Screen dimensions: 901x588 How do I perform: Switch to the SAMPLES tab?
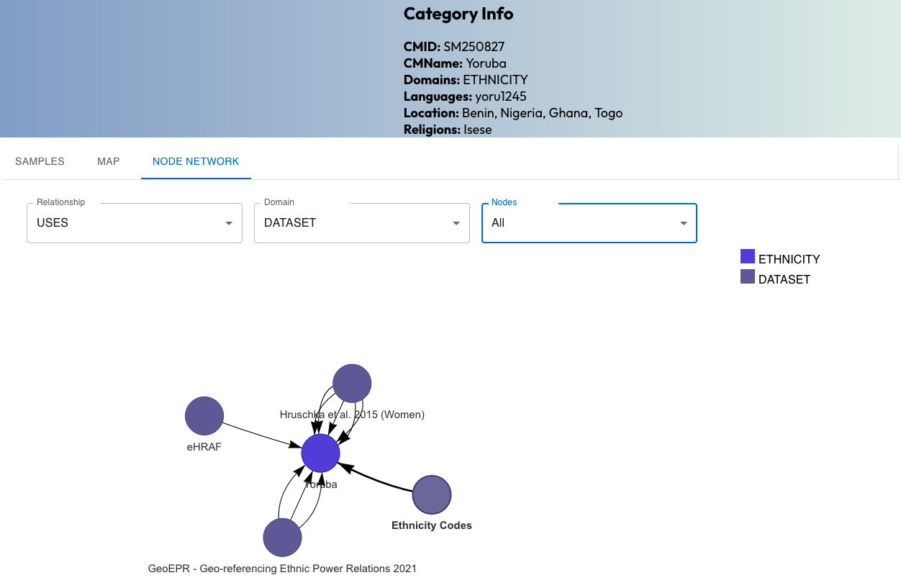(40, 161)
